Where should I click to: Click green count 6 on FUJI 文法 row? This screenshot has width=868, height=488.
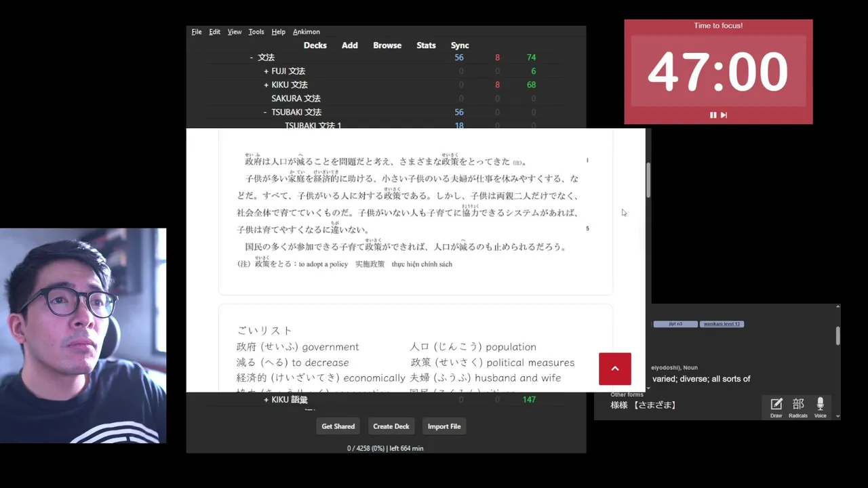(534, 71)
